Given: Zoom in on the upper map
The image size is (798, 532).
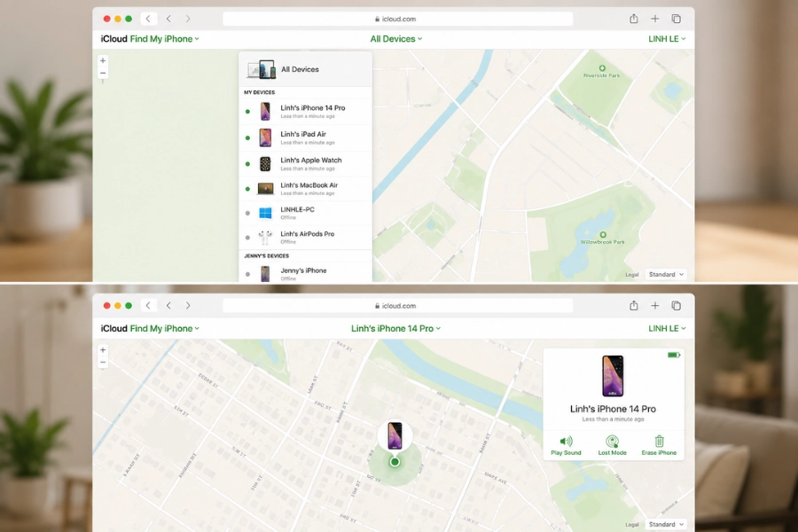Looking at the screenshot, I should pos(103,60).
